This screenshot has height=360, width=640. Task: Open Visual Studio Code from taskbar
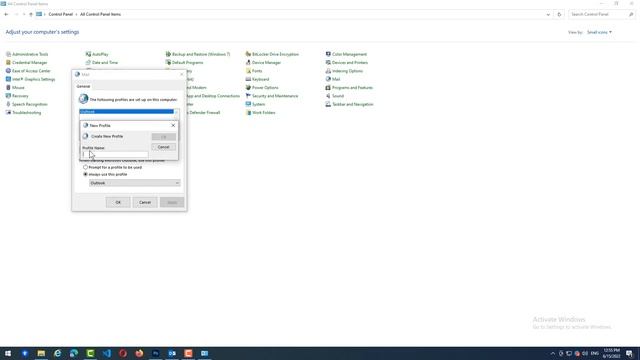[107, 353]
